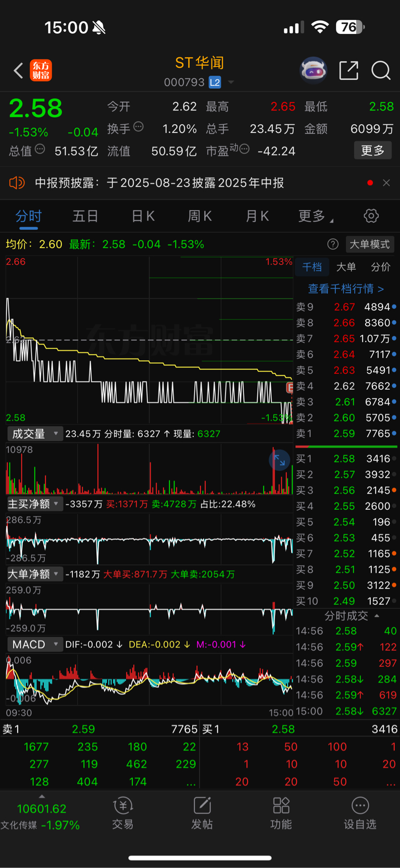Tap the 买1 row with 3416
Image resolution: width=400 pixels, height=868 pixels.
[x=346, y=459]
